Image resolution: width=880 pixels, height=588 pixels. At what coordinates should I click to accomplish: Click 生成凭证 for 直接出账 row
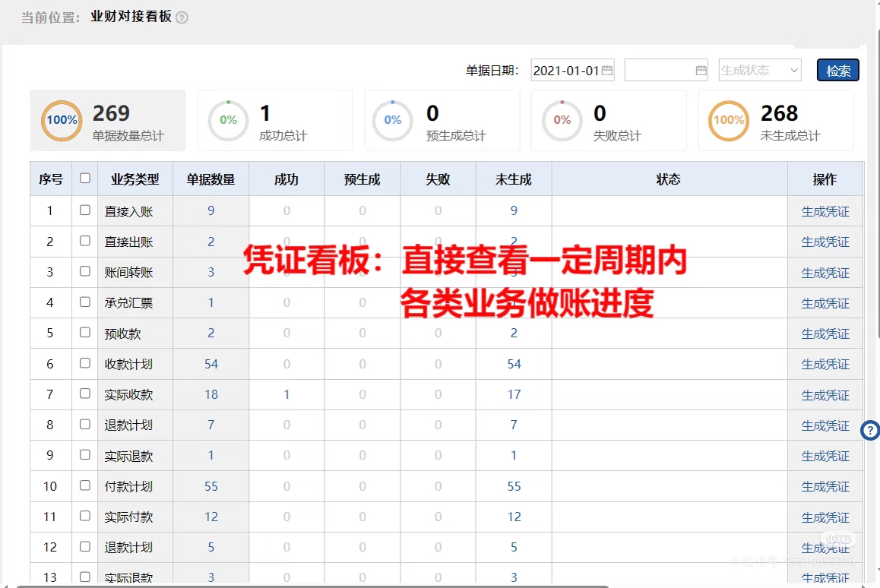coord(825,242)
